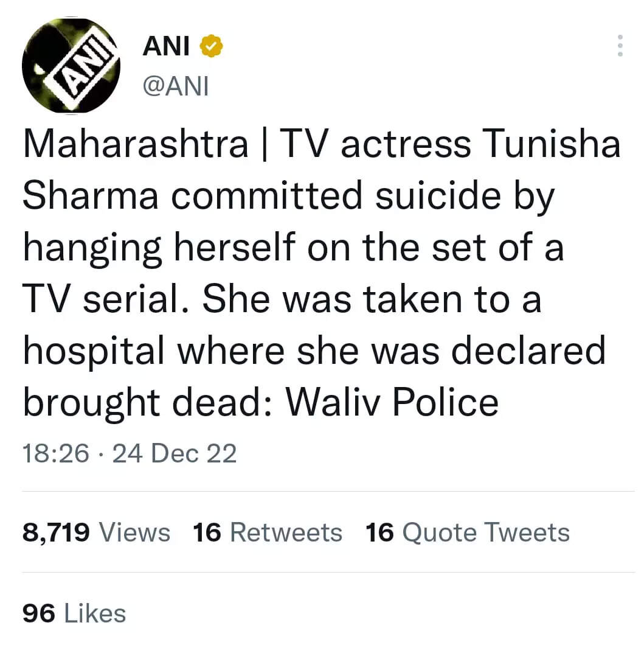Image resolution: width=644 pixels, height=645 pixels.
Task: Click the ANI display name
Action: 165,46
